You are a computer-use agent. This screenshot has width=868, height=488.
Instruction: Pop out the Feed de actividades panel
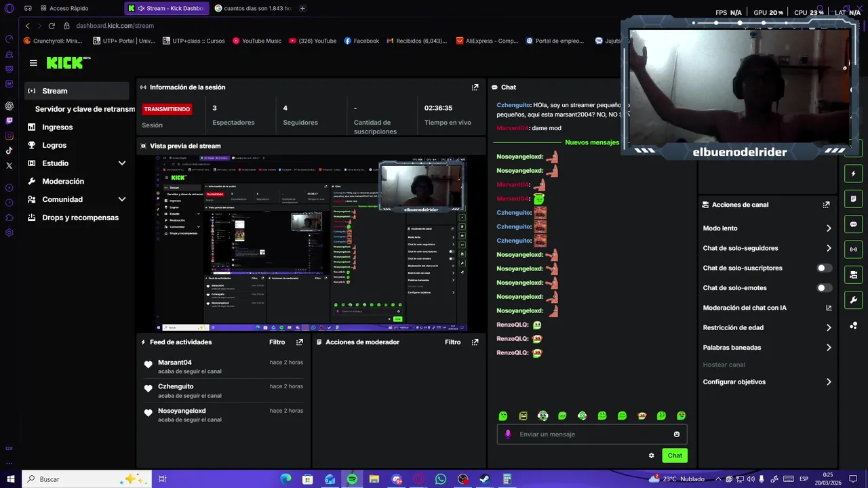point(300,342)
